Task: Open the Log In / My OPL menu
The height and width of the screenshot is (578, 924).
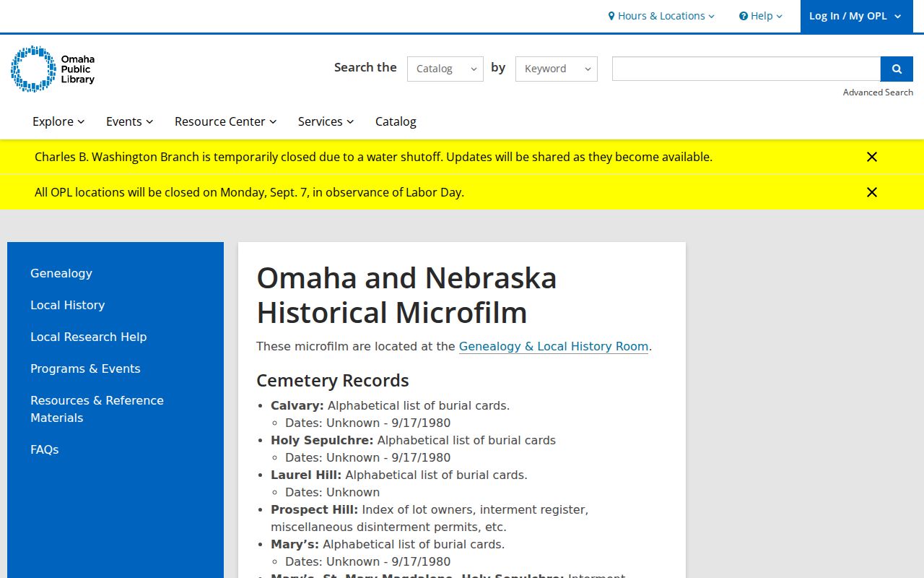Action: 856,16
